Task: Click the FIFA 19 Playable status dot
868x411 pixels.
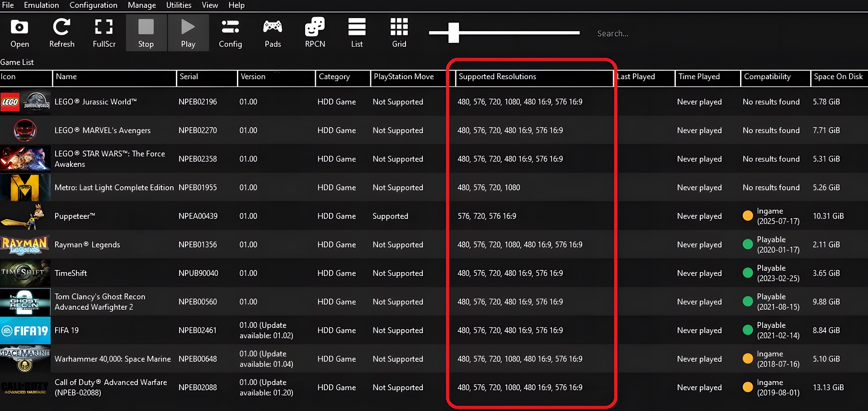Action: [x=748, y=330]
